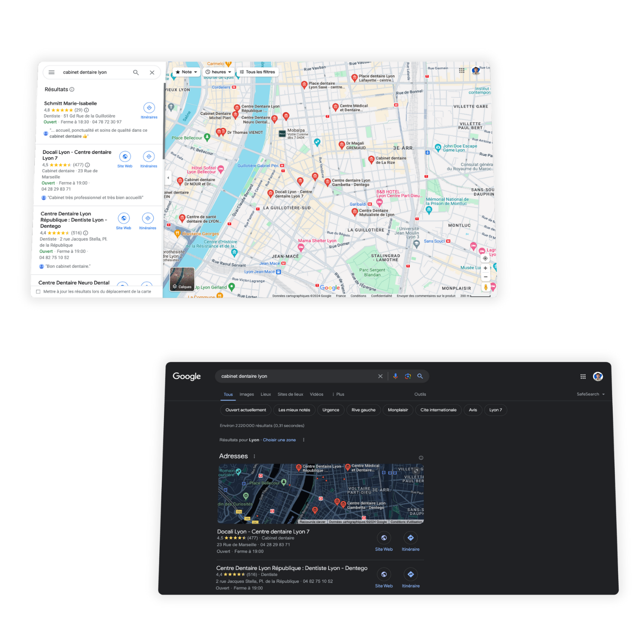644x644 pixels.
Task: Enable updating results when map moves
Action: click(38, 292)
